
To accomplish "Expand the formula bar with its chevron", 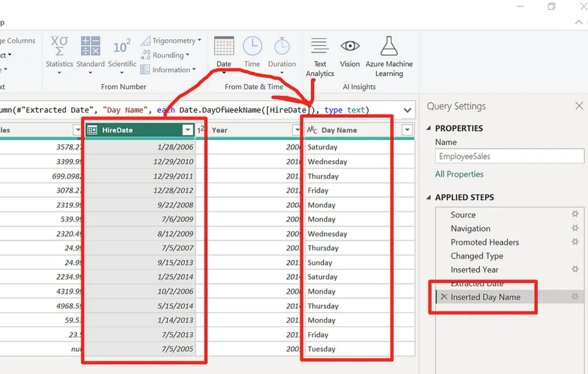I will click(x=407, y=110).
